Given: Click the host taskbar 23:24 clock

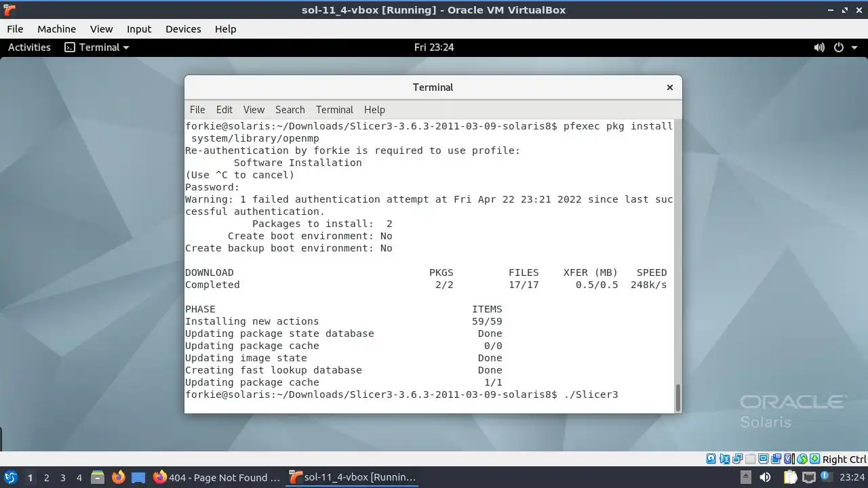Looking at the screenshot, I should tap(852, 477).
